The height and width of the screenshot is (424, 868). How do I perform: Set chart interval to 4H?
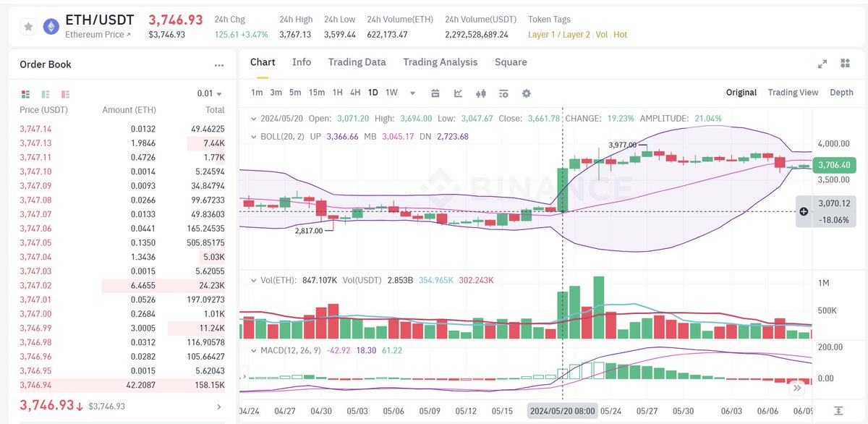tap(355, 93)
